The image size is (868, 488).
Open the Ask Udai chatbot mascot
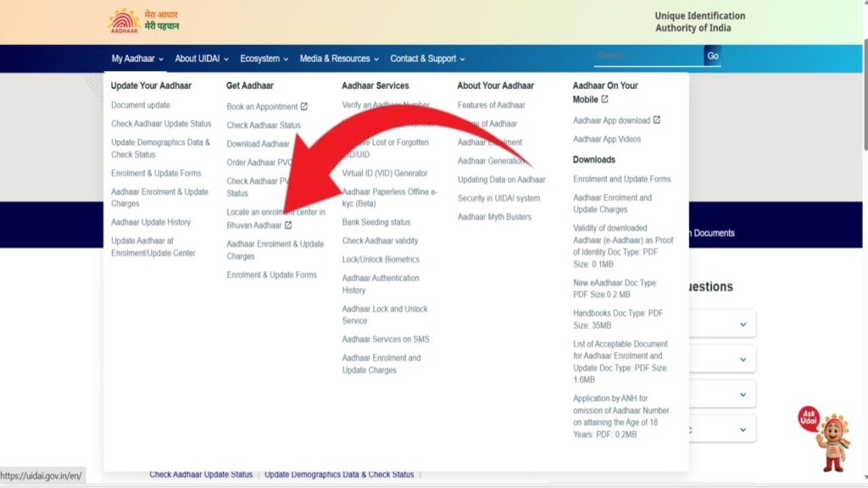826,438
